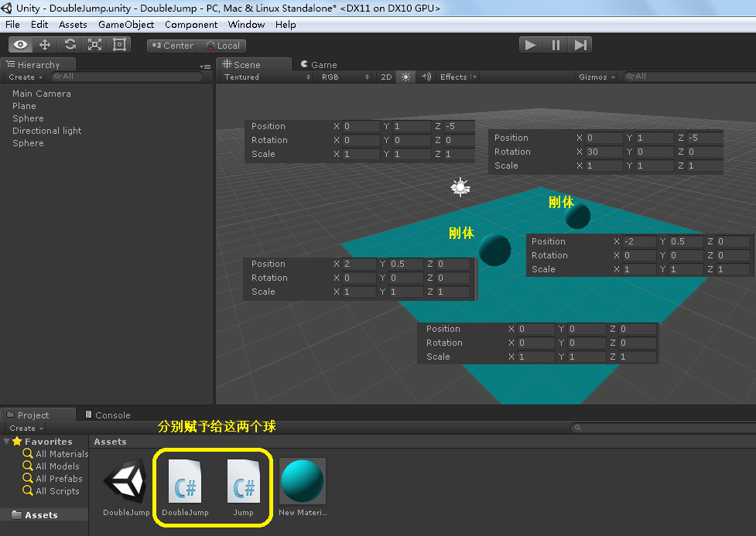
Task: Switch to the Game tab
Action: click(318, 65)
